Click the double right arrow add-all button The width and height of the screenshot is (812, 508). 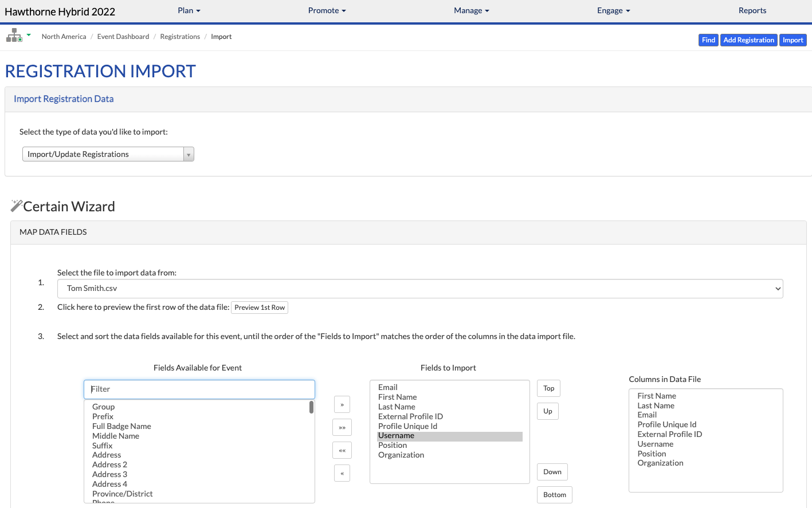tap(342, 427)
